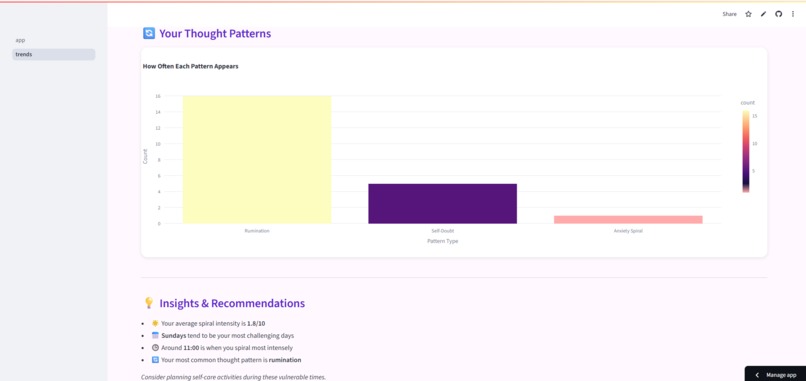Click the yellow Rumination bar
The height and width of the screenshot is (381, 806).
coord(257,159)
